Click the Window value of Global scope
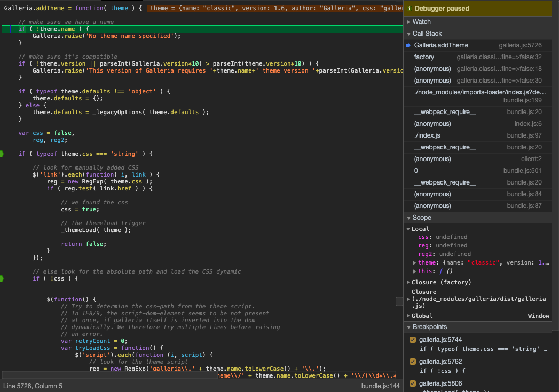The height and width of the screenshot is (392, 559). pyautogui.click(x=538, y=316)
